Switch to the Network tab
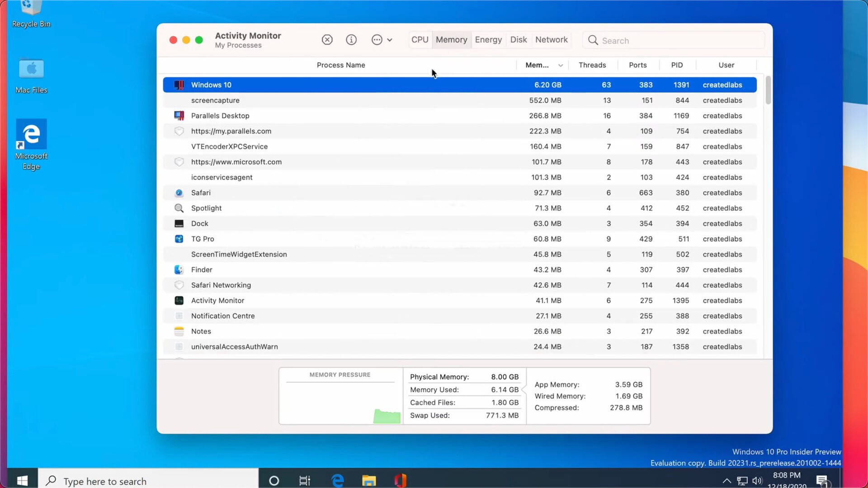Viewport: 868px width, 488px height. pos(551,40)
